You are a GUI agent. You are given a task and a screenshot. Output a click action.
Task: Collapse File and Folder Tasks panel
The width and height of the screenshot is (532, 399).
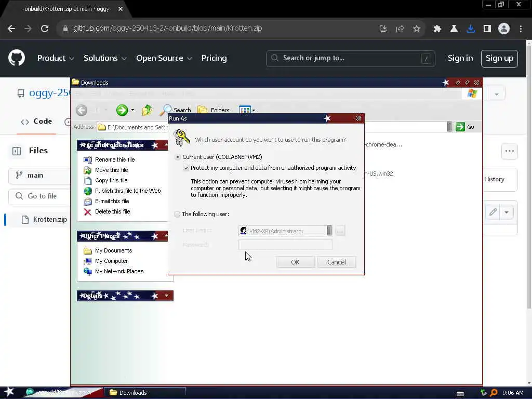point(166,145)
